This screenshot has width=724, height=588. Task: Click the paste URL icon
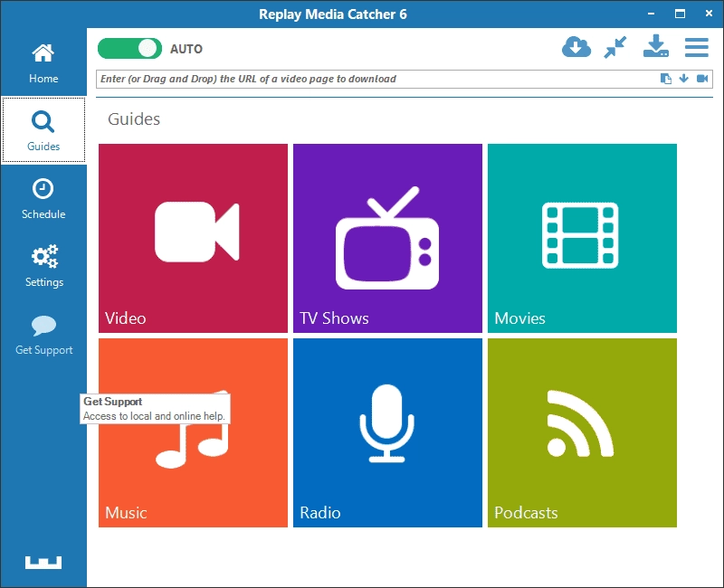click(x=665, y=79)
